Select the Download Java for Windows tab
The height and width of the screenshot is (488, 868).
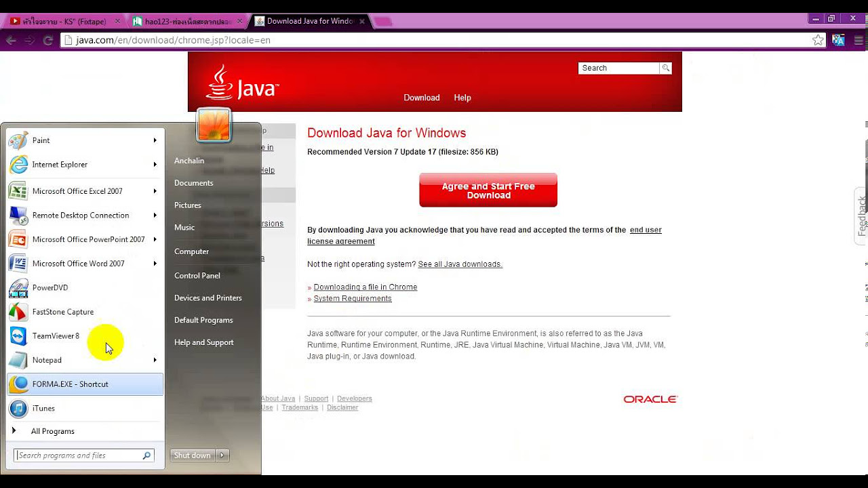click(309, 22)
